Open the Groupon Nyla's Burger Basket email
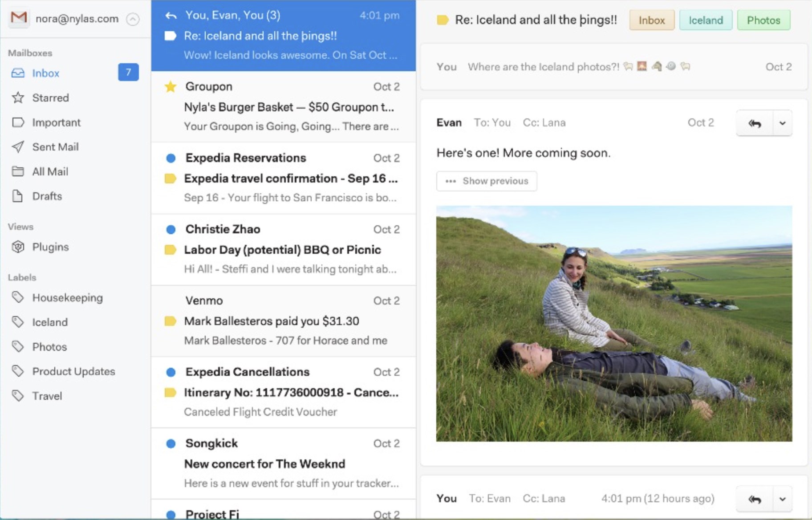The image size is (812, 520). click(x=284, y=107)
